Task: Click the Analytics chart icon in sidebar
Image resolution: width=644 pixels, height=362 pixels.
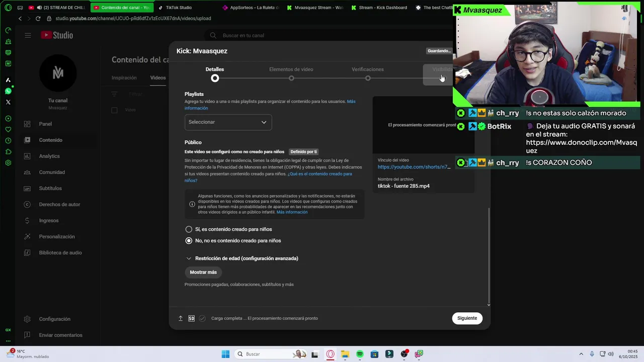Action: (x=27, y=156)
